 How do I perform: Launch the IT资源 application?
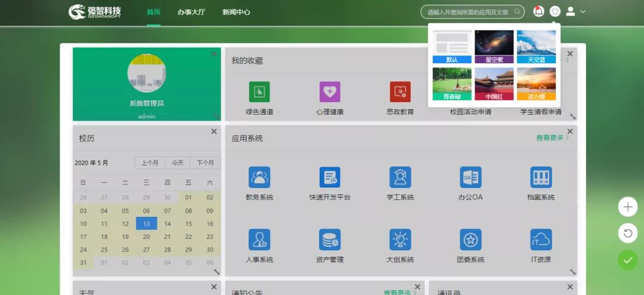541,239
